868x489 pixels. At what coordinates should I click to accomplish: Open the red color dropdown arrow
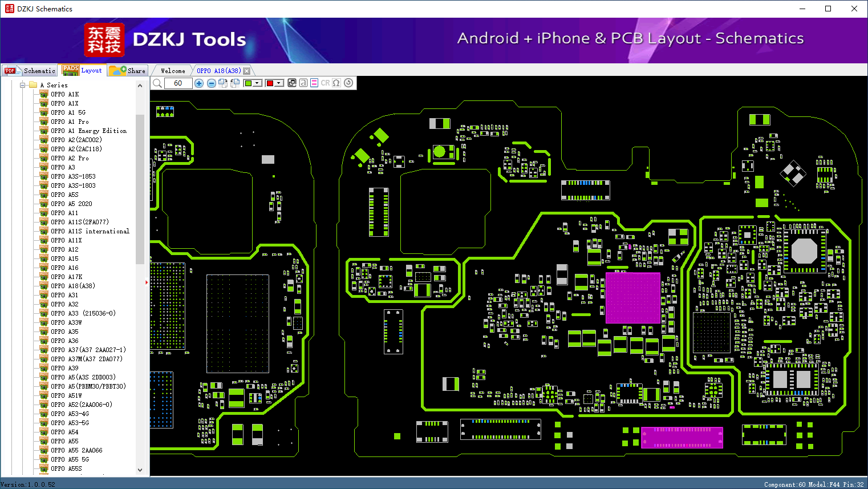[x=279, y=83]
